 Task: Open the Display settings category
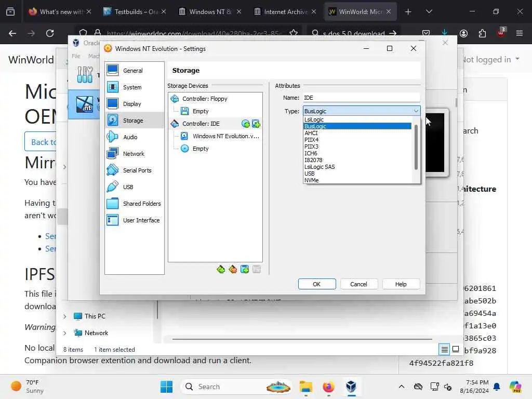[x=135, y=104]
